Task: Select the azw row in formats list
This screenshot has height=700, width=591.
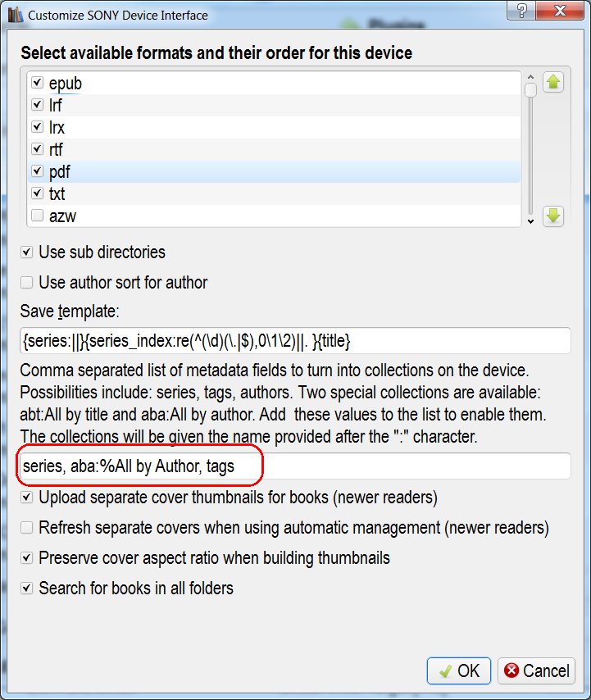Action: pos(274,216)
